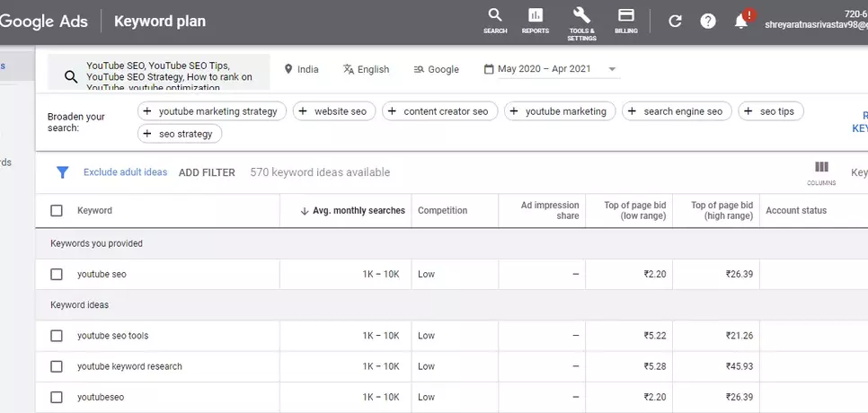868x413 pixels.
Task: Open Tools & Settings wrench icon
Action: click(581, 15)
